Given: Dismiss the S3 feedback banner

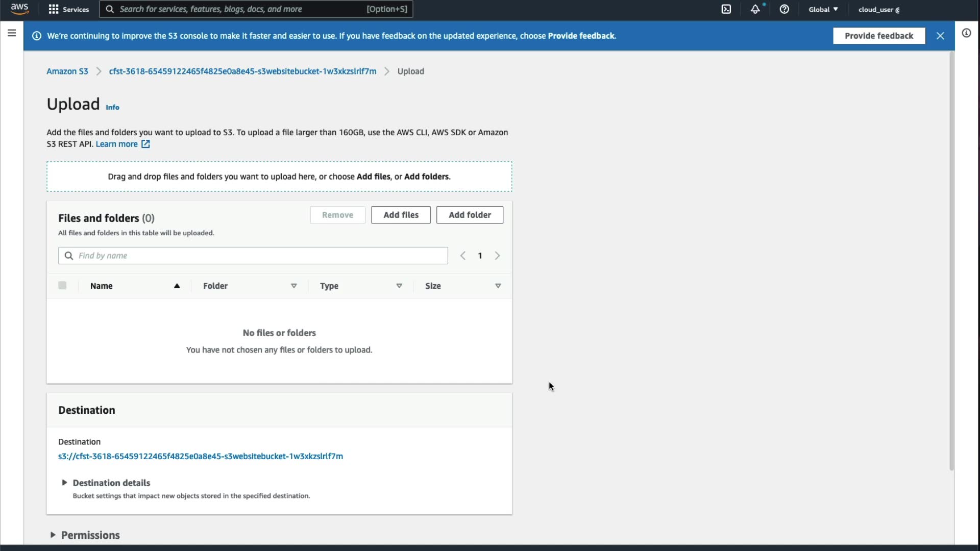Looking at the screenshot, I should click(940, 36).
